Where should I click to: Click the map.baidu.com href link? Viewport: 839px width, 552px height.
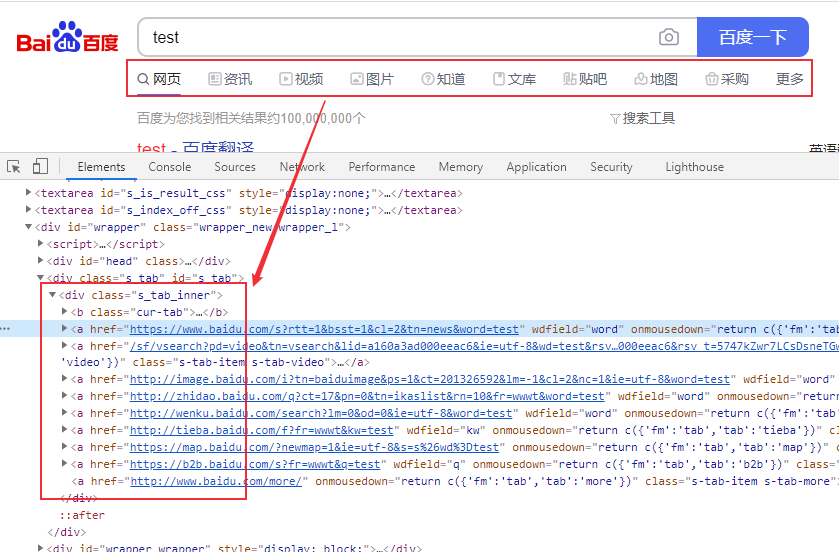click(x=315, y=447)
